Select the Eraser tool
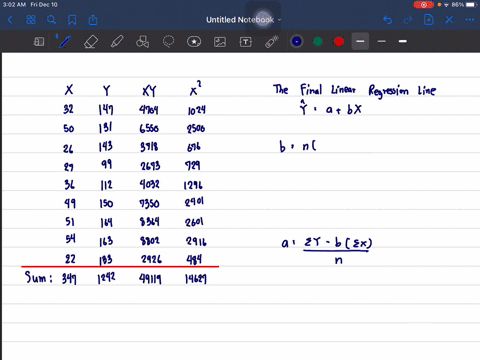The image size is (480, 360). click(x=91, y=42)
